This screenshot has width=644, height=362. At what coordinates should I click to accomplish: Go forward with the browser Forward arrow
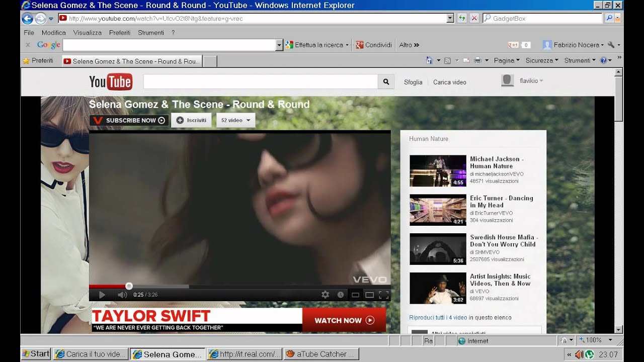pos(40,19)
